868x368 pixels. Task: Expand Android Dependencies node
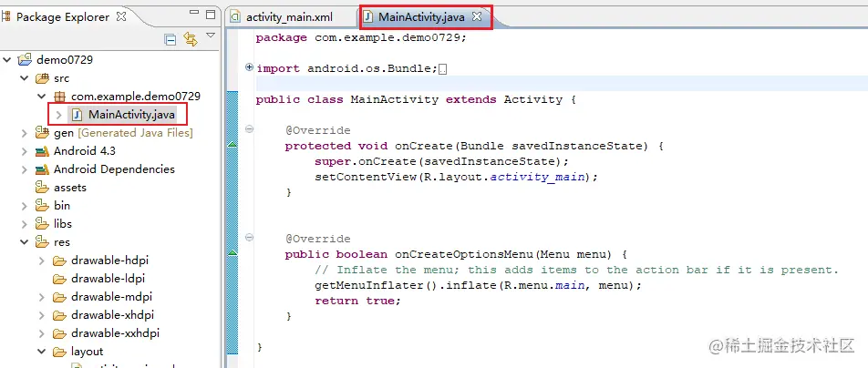(x=25, y=169)
